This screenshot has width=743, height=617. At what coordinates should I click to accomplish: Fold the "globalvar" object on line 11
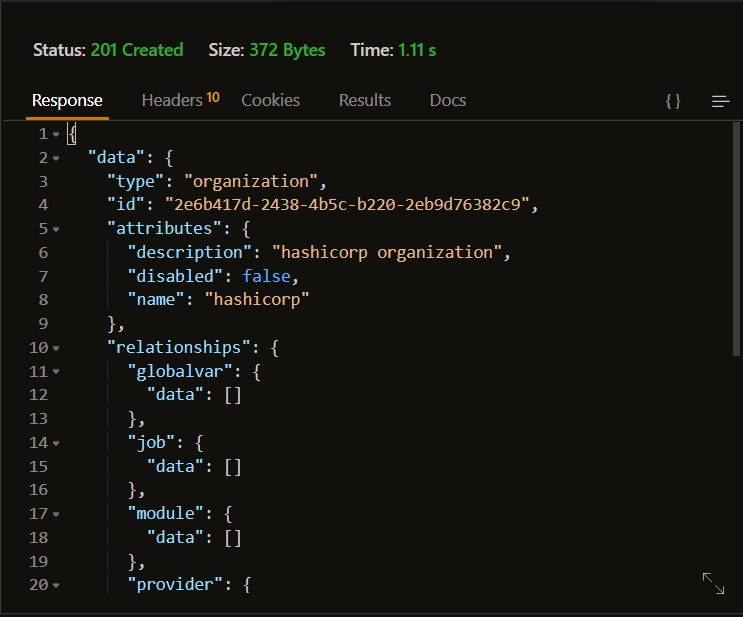[x=56, y=372]
